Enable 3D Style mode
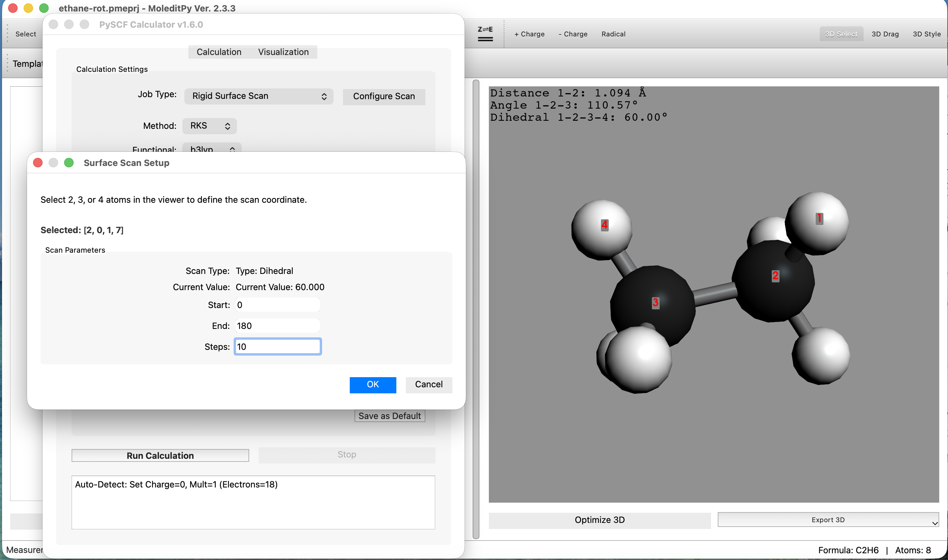948x560 pixels. pyautogui.click(x=927, y=34)
